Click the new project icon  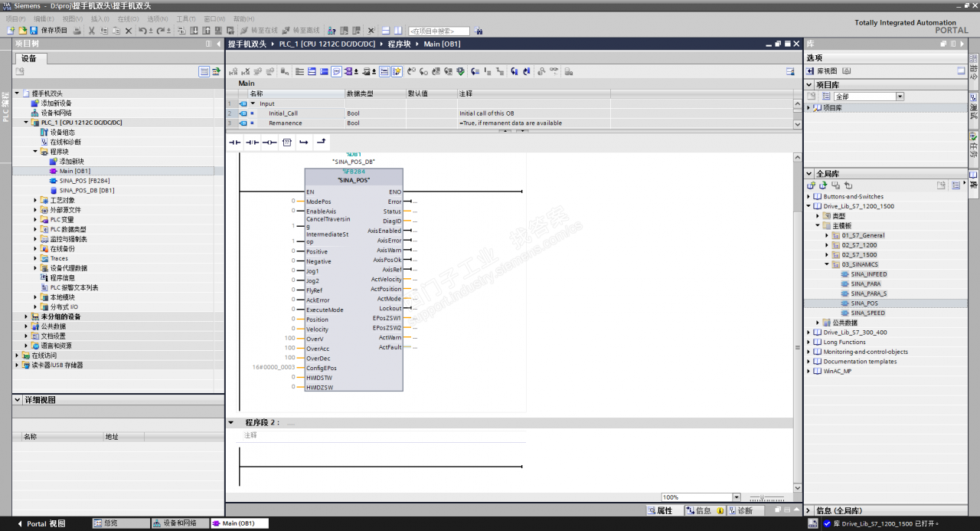pos(11,31)
